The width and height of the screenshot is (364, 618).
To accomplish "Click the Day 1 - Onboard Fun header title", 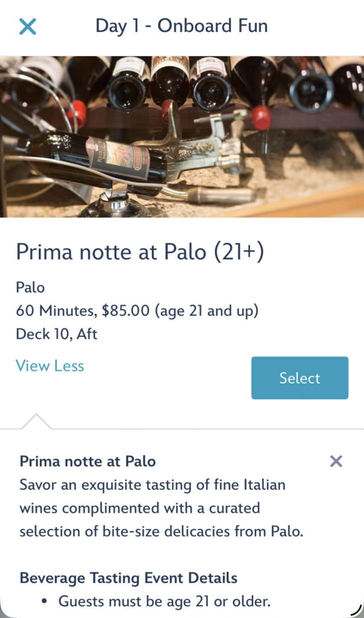I will pos(182,26).
